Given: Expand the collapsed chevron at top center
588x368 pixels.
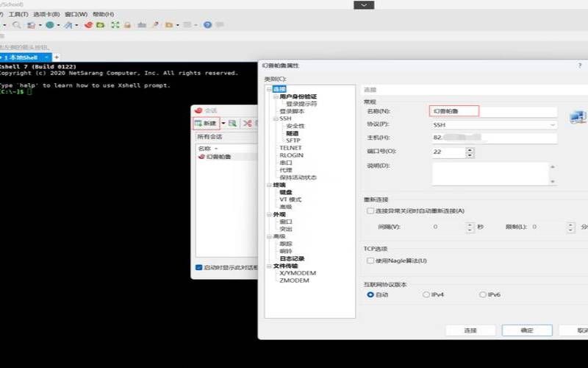Looking at the screenshot, I should click(364, 5).
